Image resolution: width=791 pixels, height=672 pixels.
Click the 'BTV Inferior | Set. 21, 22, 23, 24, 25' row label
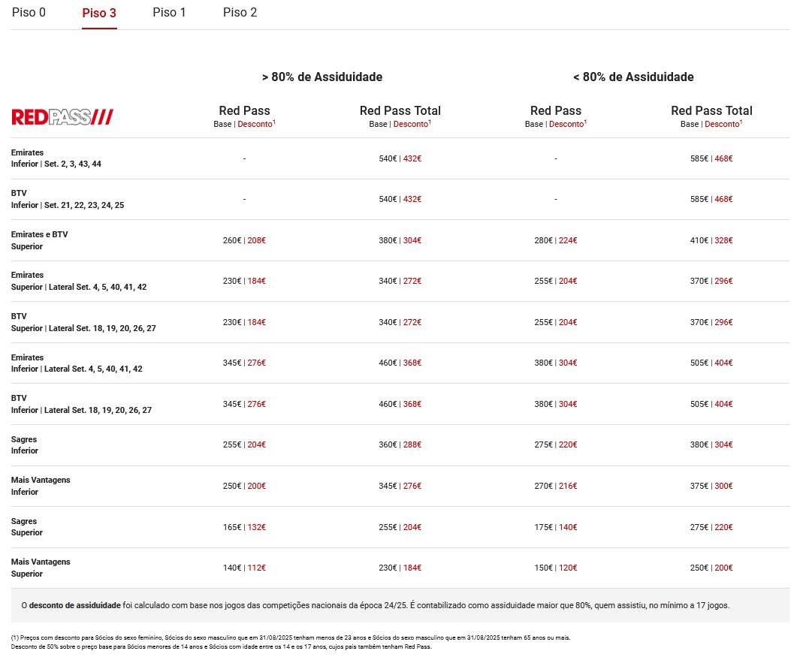(x=68, y=199)
